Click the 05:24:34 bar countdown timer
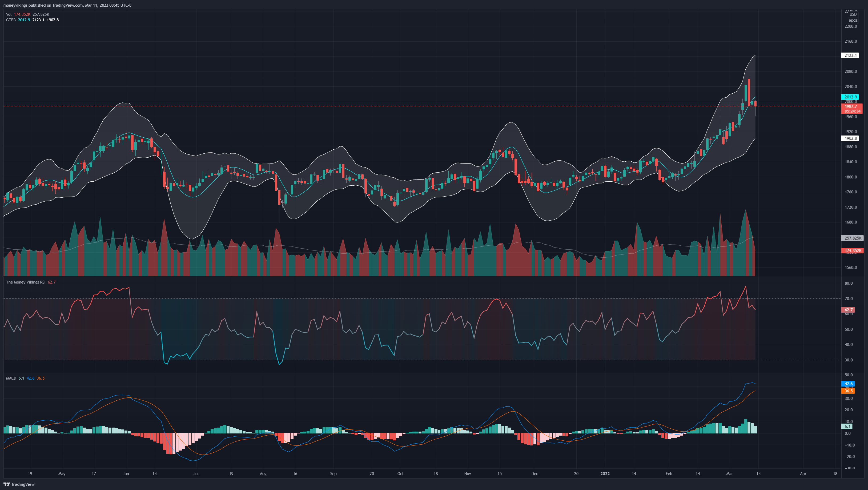Screen dimensions: 868x490 (852, 111)
